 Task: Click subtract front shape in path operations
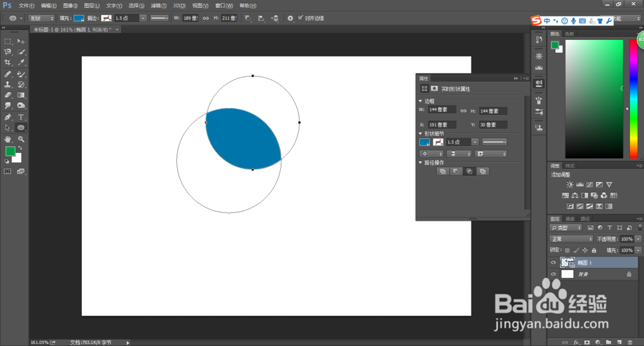click(456, 171)
